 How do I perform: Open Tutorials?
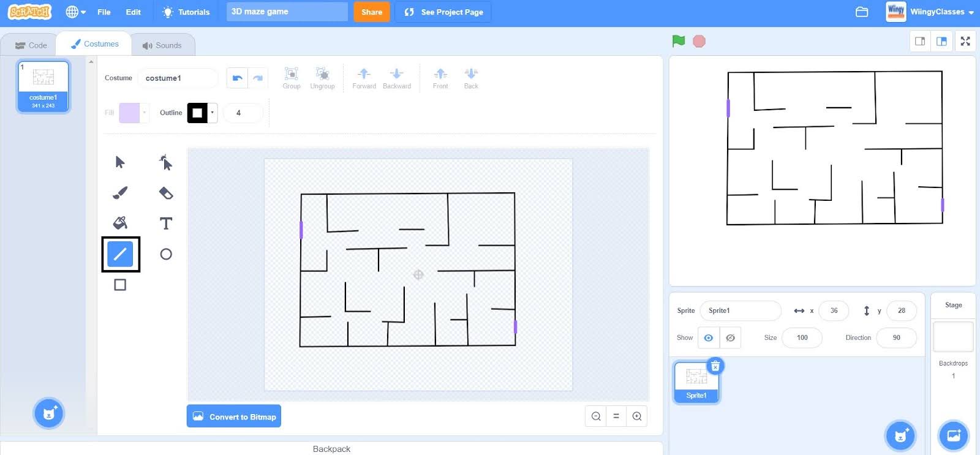click(186, 12)
